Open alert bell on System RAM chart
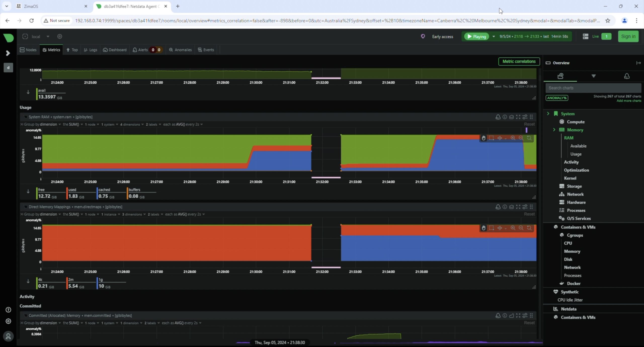Viewport: 644px width, 347px height. click(x=498, y=117)
